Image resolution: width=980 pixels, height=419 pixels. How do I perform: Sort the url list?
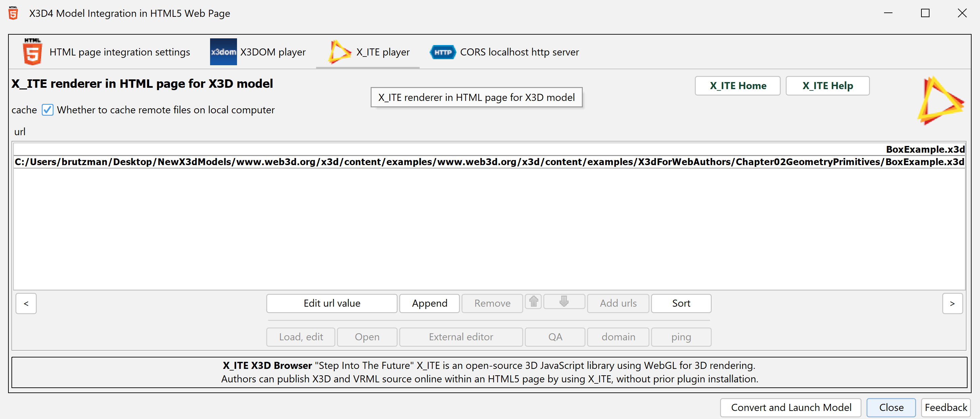coord(681,303)
